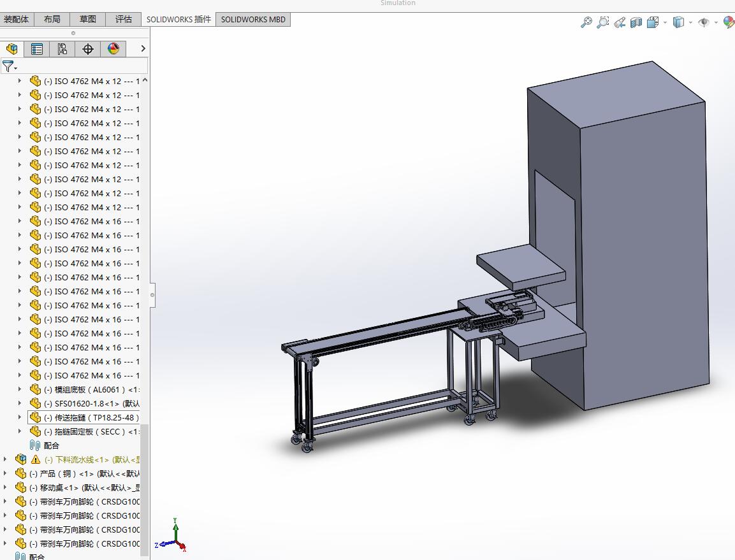735x560 pixels.
Task: Open the PropertyManager tab icon
Action: tap(36, 48)
